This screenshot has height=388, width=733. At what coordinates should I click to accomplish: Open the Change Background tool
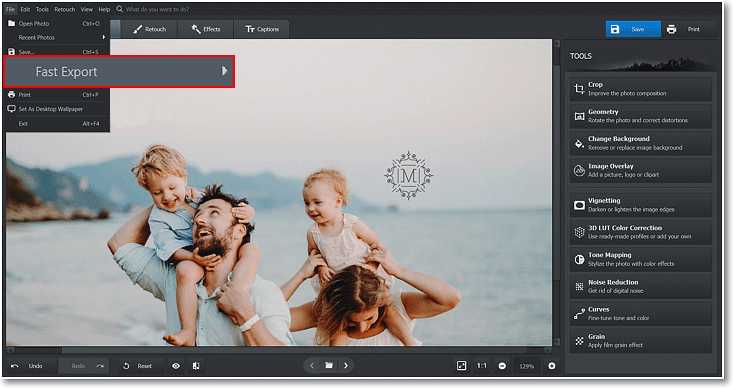tap(640, 143)
